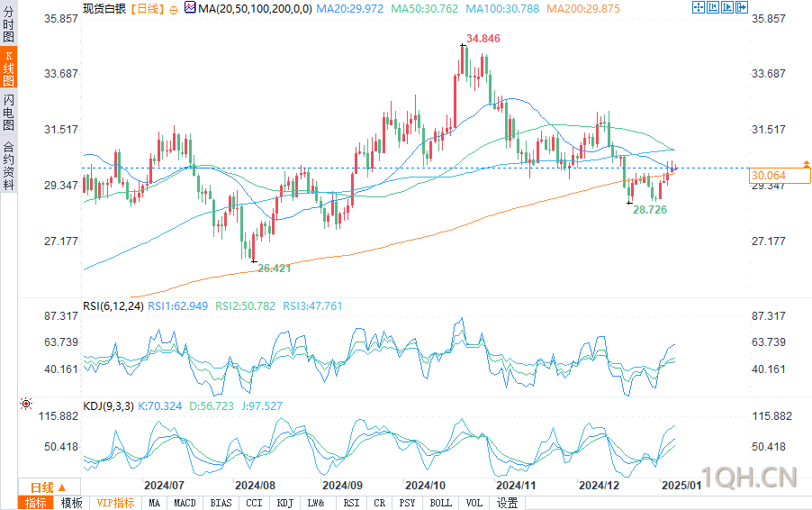Viewport: 812px width, 510px height.
Task: Click the MA indicator chart icon beside title
Action: 190,8
